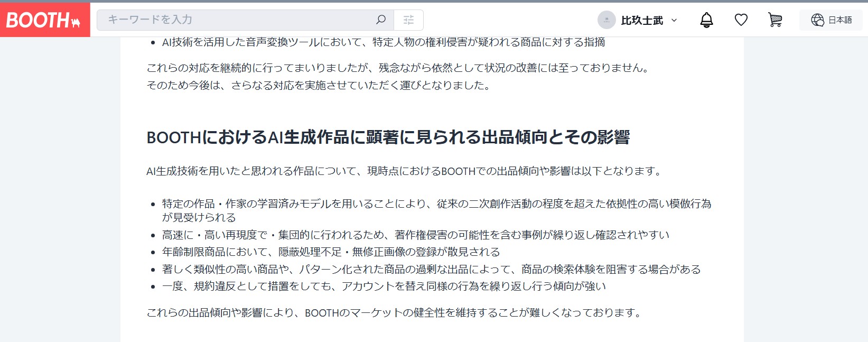This screenshot has width=868, height=342.
Task: Click the user avatar icon
Action: (606, 20)
